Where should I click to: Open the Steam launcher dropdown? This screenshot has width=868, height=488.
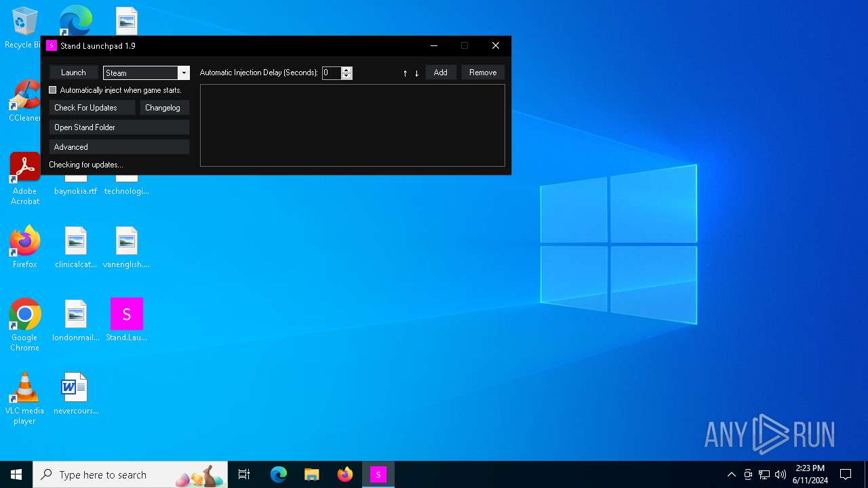pos(183,73)
